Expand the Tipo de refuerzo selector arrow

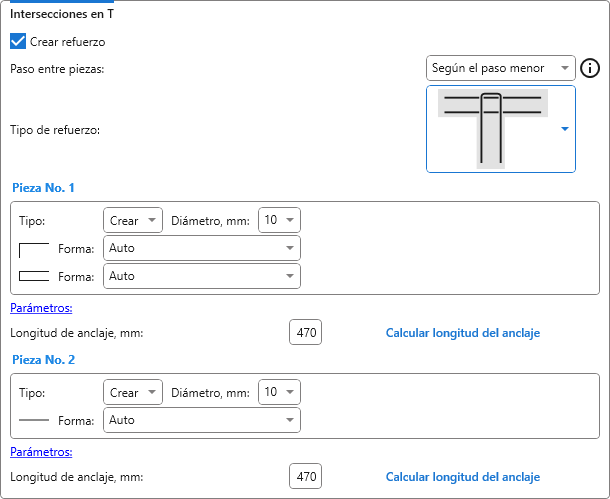[565, 129]
